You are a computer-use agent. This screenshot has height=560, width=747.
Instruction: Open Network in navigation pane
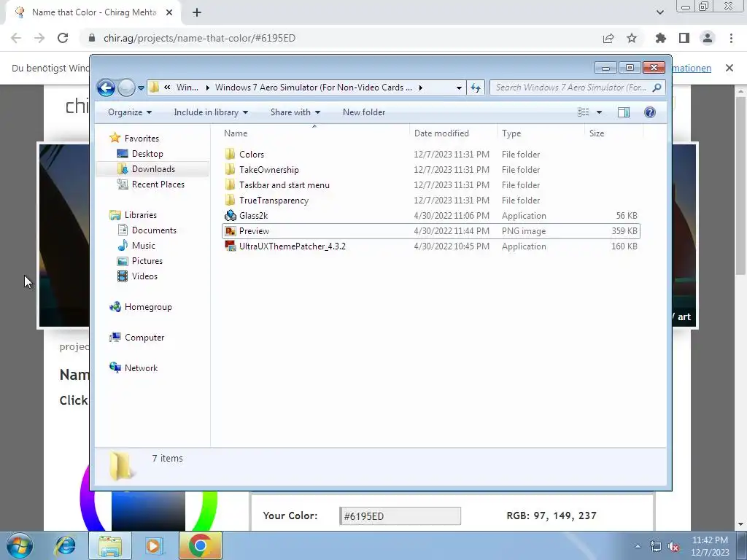click(141, 368)
